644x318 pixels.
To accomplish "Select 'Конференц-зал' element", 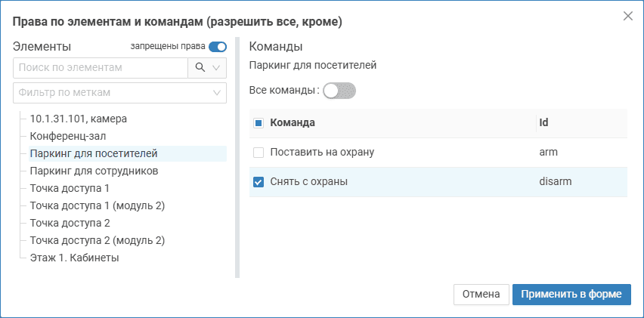I will [67, 137].
